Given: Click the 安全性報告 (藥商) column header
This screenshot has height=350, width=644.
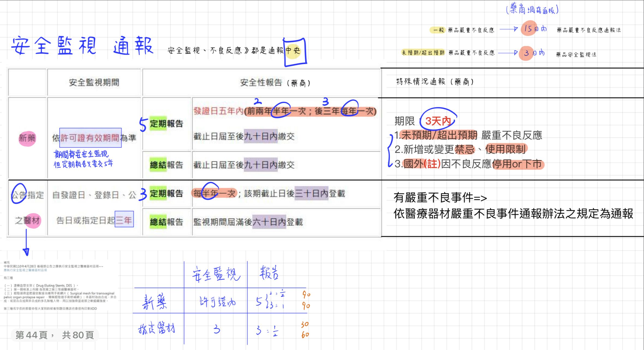Looking at the screenshot, I should 275,83.
